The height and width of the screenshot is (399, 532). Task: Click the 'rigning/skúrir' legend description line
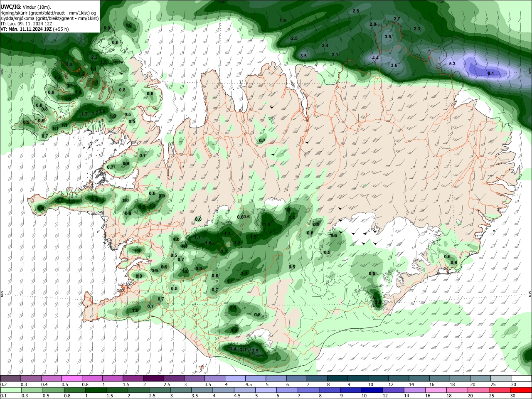click(49, 13)
